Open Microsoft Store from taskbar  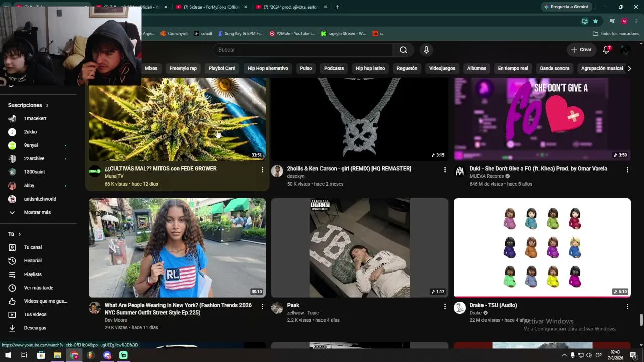point(41,355)
